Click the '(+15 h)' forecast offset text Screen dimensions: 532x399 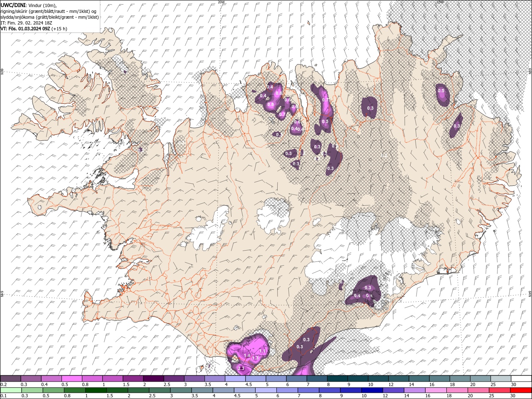[x=59, y=29]
